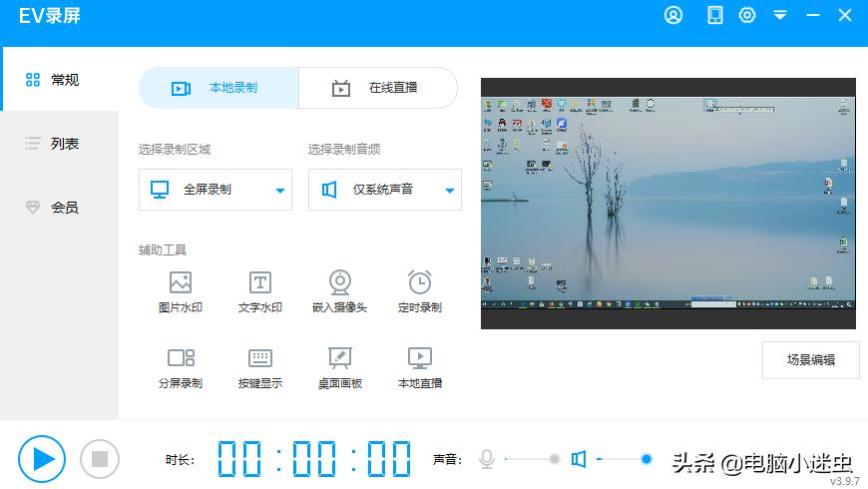Open the 分屏录制 split screen tool
The image size is (868, 489).
pyautogui.click(x=181, y=367)
